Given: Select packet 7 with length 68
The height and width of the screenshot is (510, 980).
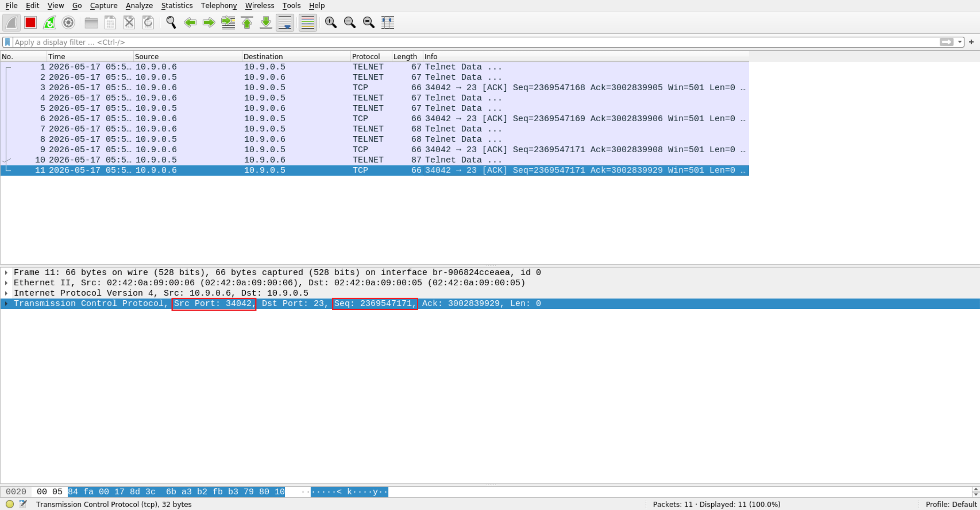Looking at the screenshot, I should pos(374,129).
